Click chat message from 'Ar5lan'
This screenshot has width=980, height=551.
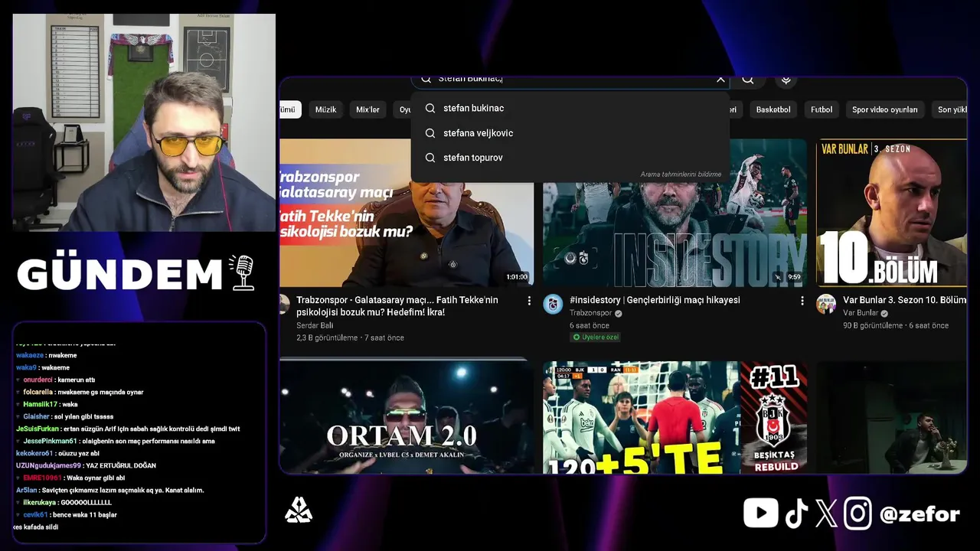point(109,490)
